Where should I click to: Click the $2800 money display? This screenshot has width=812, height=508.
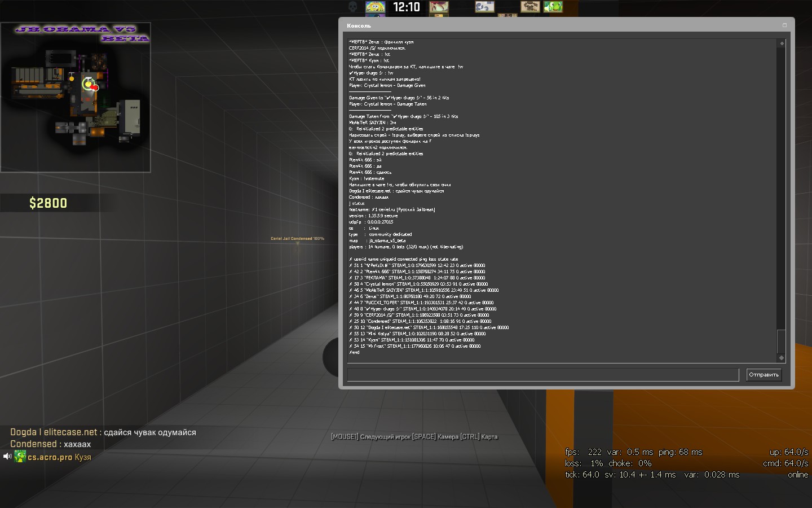pos(48,203)
